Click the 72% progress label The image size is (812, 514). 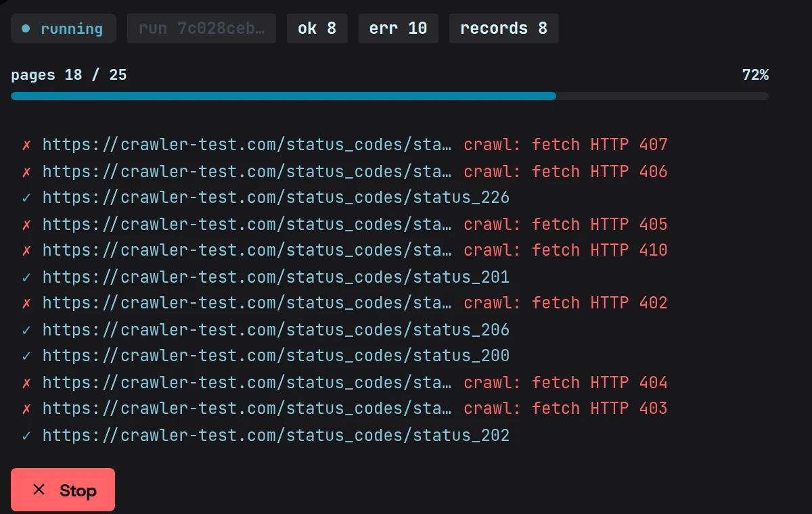tap(755, 74)
